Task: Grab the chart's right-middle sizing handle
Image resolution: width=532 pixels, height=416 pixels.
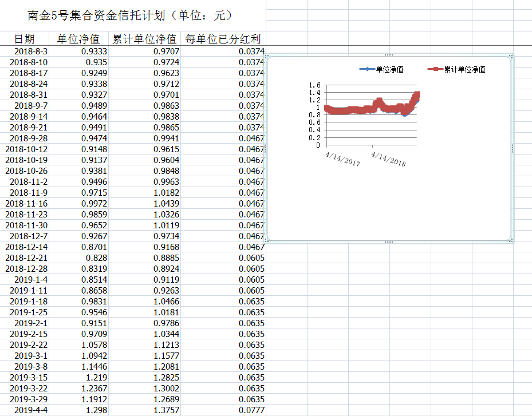Action: point(513,149)
